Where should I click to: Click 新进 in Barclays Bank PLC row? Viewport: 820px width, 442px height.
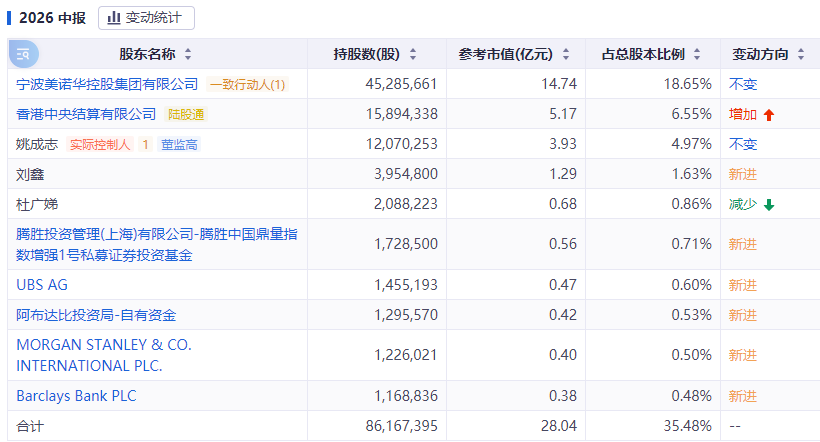click(743, 396)
